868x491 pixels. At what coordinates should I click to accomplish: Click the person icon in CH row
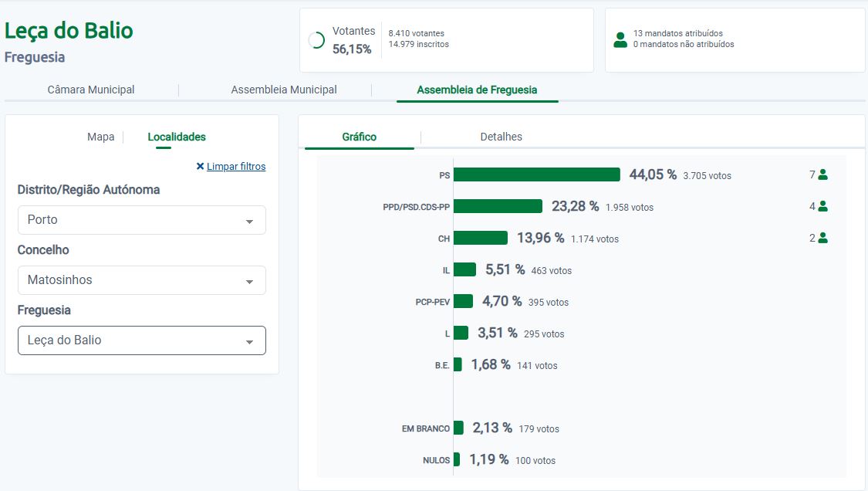tap(822, 238)
